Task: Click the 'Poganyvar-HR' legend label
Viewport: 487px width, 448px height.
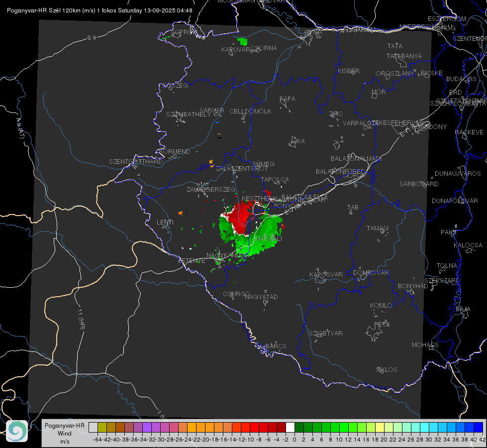Action: click(64, 425)
